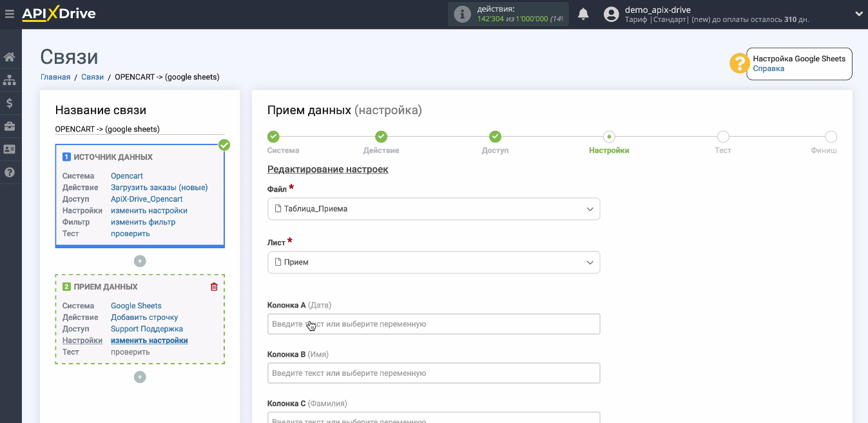This screenshot has height=423, width=868.
Task: Open Загрузить заказы (новые) action link
Action: 159,188
